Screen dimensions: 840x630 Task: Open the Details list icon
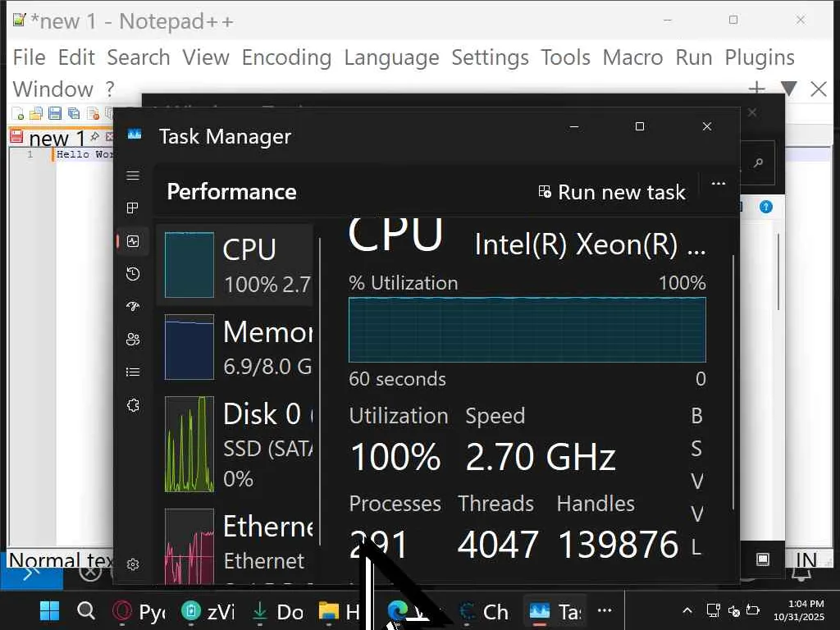pyautogui.click(x=133, y=372)
